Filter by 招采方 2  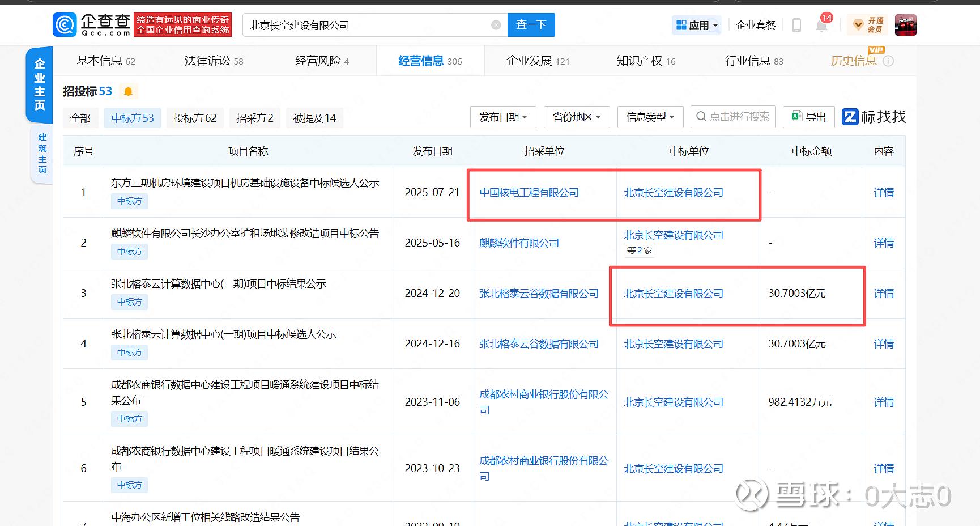(255, 118)
